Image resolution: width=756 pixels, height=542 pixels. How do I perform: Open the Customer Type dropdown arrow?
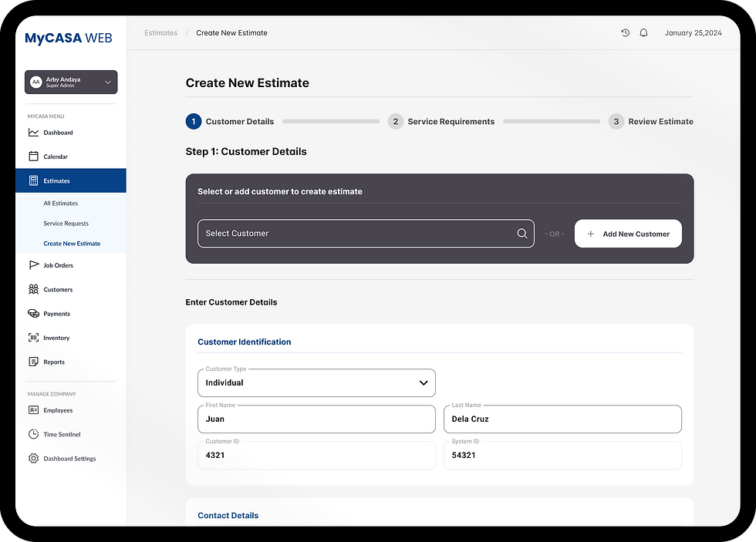424,383
